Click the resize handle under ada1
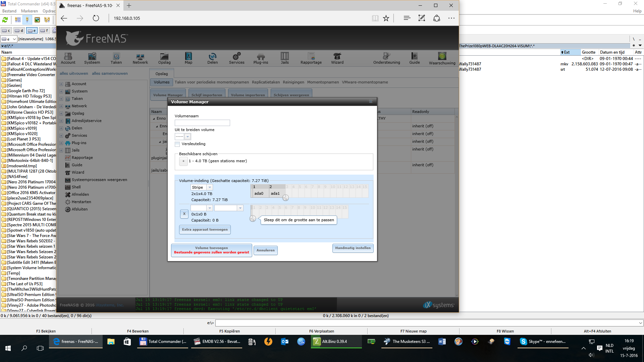Image resolution: width=644 pixels, height=362 pixels. pos(285,198)
